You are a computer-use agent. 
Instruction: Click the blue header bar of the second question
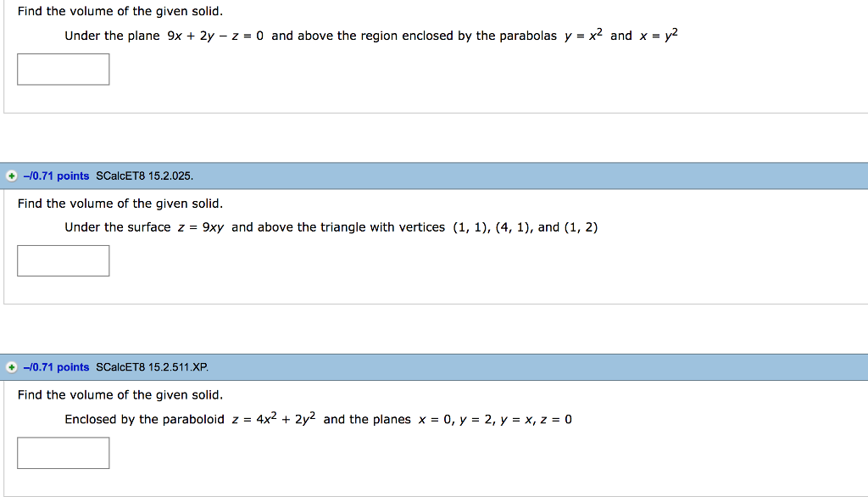coord(424,176)
